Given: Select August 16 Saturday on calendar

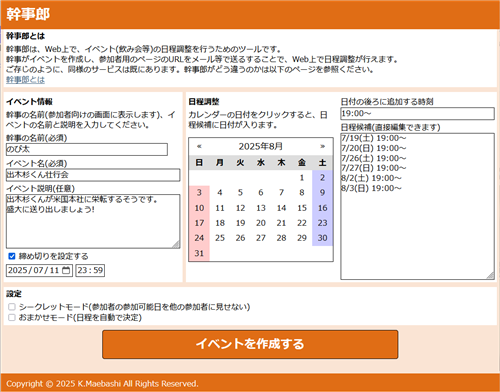Looking at the screenshot, I should [x=322, y=208].
